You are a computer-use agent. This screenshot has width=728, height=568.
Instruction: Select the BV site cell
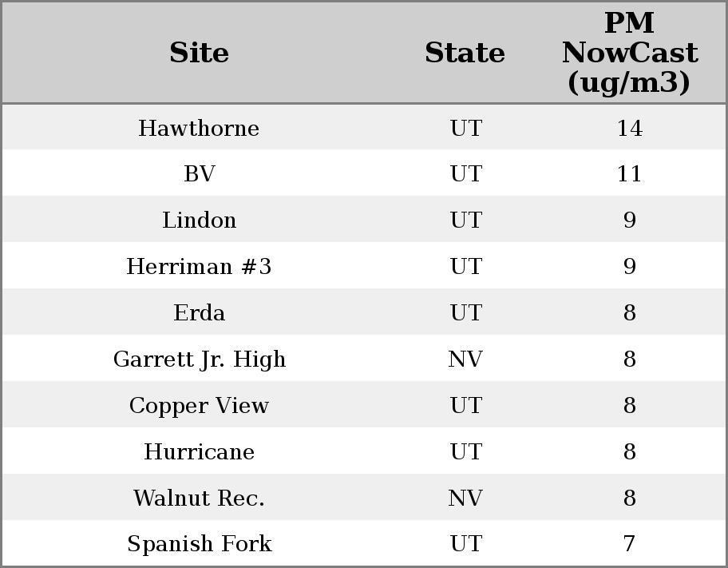pos(199,174)
